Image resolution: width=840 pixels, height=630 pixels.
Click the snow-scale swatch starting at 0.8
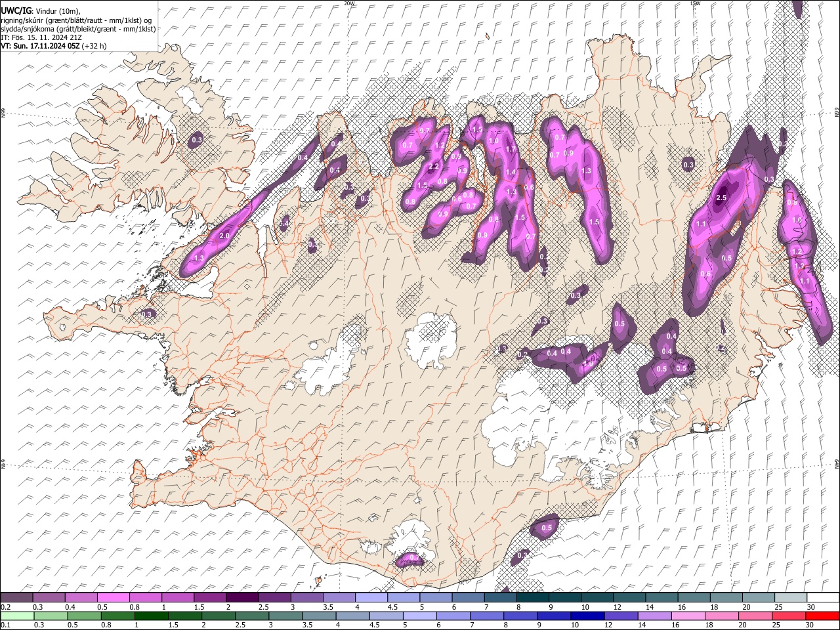(145, 597)
